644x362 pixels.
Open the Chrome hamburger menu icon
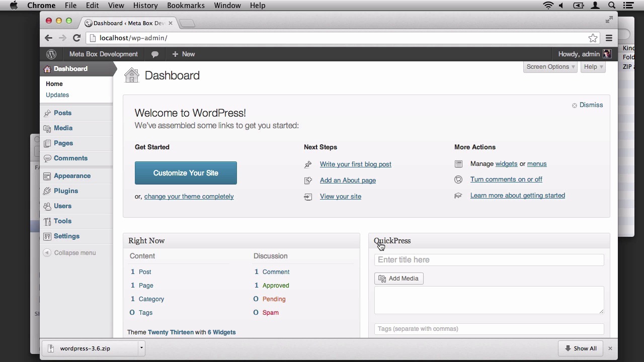click(609, 38)
